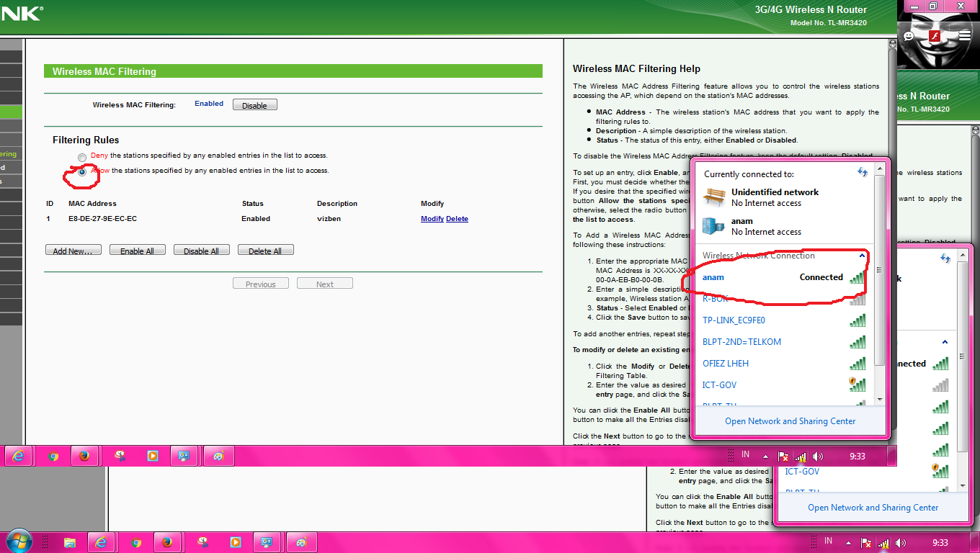Click the network icon in the system tray

(883, 541)
